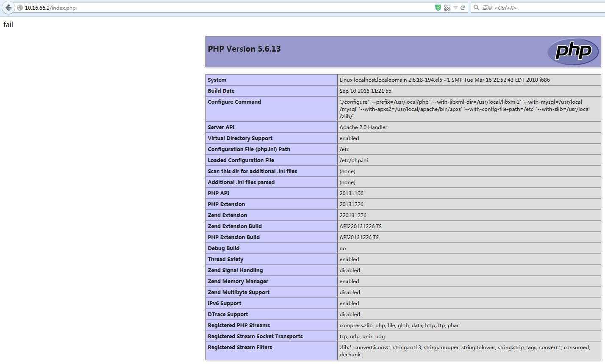605x364 pixels.
Task: Select the "IPv6 Support" label
Action: click(224, 303)
